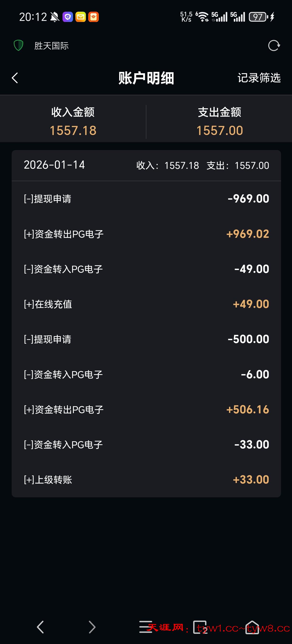Open the 资金转出PG电子 +969.02 record

click(x=146, y=234)
